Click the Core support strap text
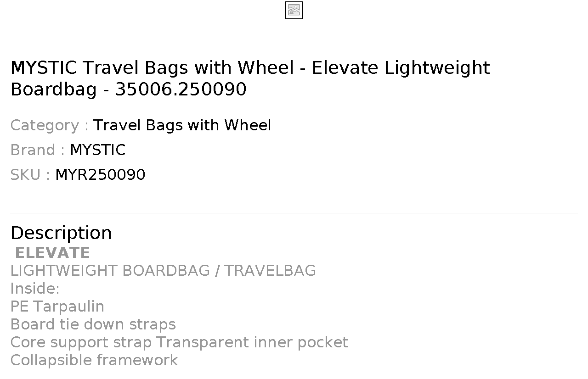 point(81,342)
